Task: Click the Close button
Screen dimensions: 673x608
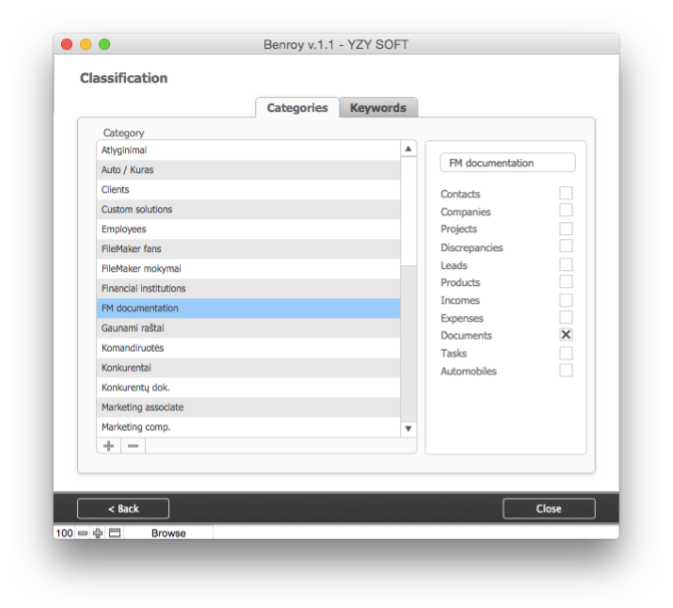Action: [x=548, y=508]
